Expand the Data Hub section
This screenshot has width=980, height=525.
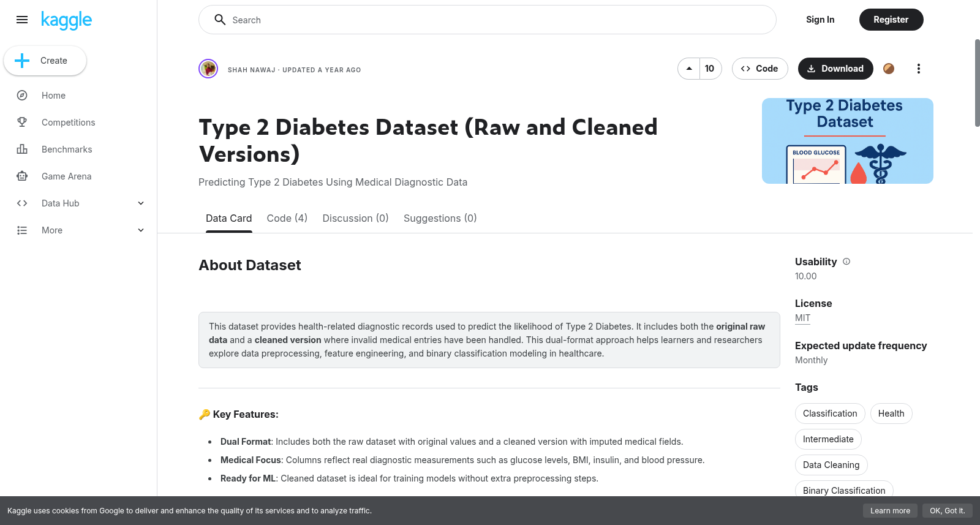point(78,203)
